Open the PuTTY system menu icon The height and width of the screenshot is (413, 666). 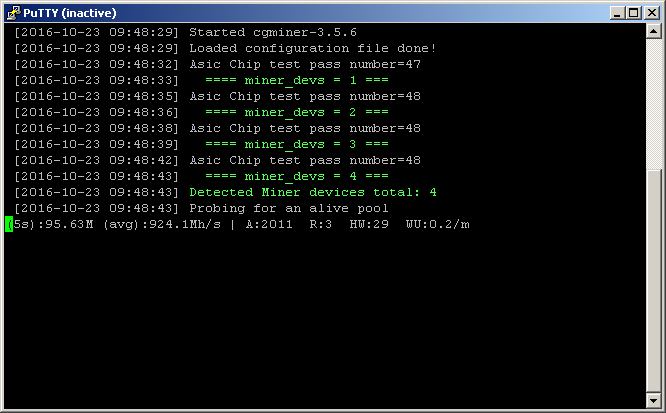tap(14, 13)
